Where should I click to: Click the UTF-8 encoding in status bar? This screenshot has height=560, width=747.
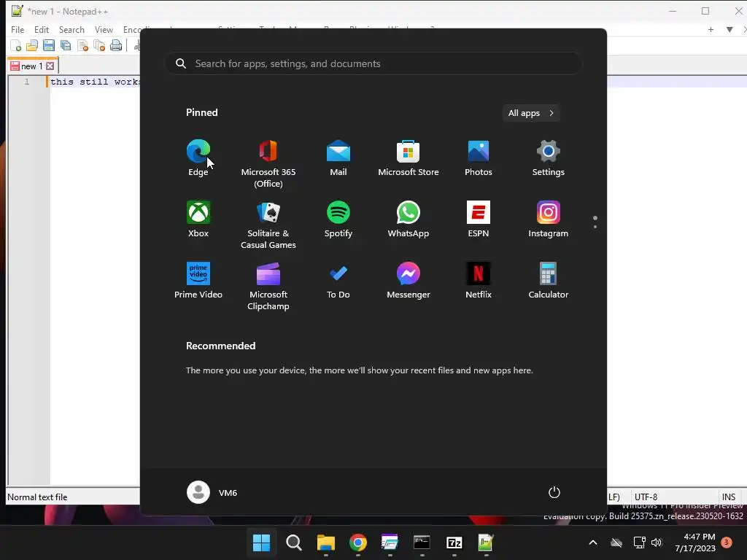pos(646,497)
